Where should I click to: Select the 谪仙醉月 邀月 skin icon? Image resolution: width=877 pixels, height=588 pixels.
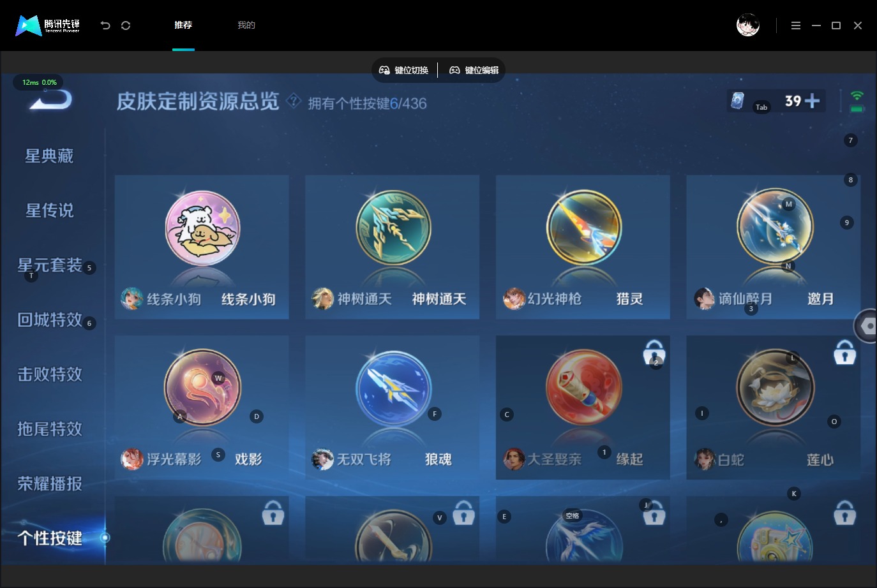click(775, 227)
